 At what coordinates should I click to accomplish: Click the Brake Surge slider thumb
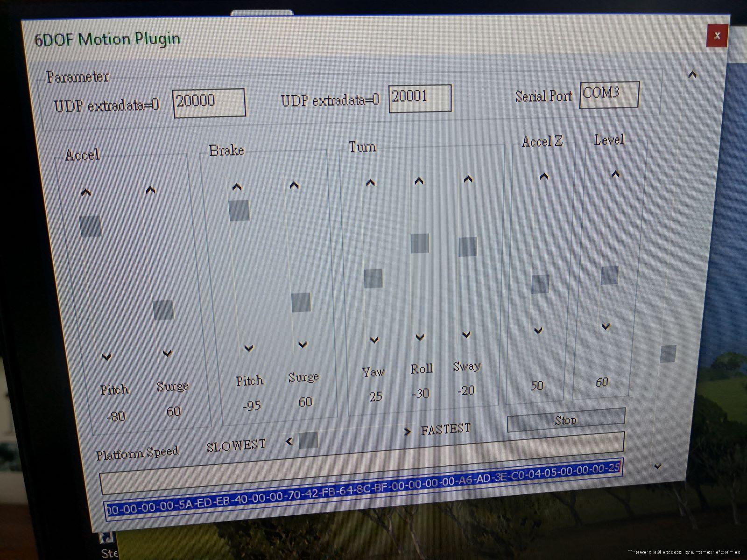(301, 302)
